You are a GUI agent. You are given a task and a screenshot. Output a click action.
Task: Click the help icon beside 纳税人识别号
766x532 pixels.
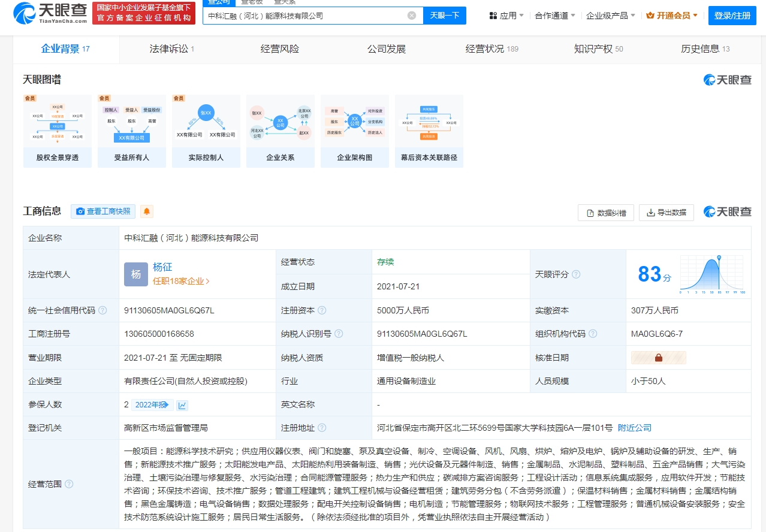[339, 334]
